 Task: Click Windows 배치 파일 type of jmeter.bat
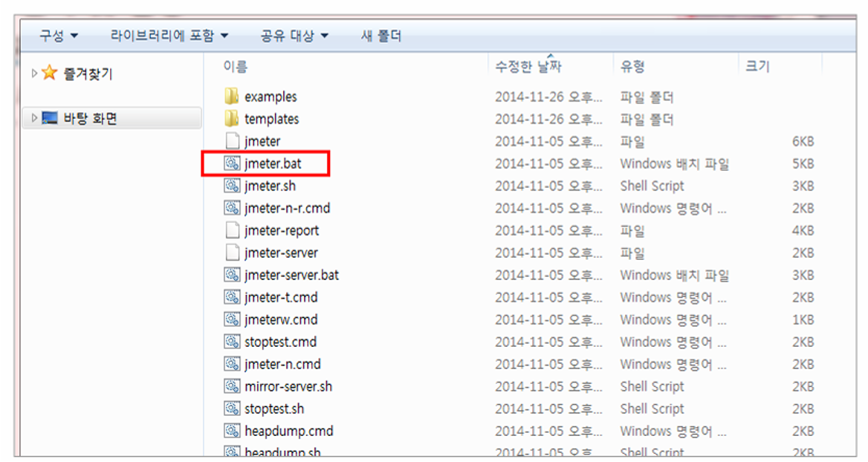point(674,163)
